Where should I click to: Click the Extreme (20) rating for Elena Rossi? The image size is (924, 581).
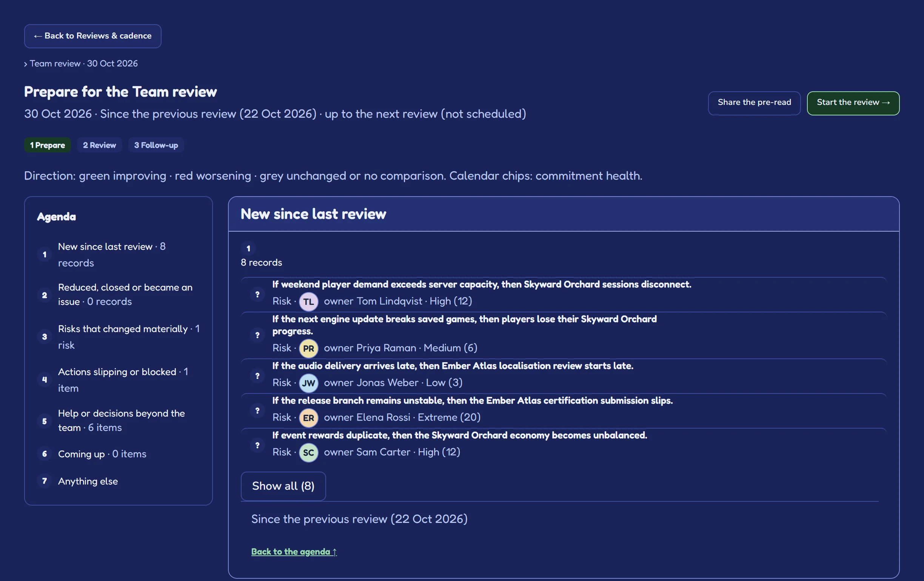[449, 417]
